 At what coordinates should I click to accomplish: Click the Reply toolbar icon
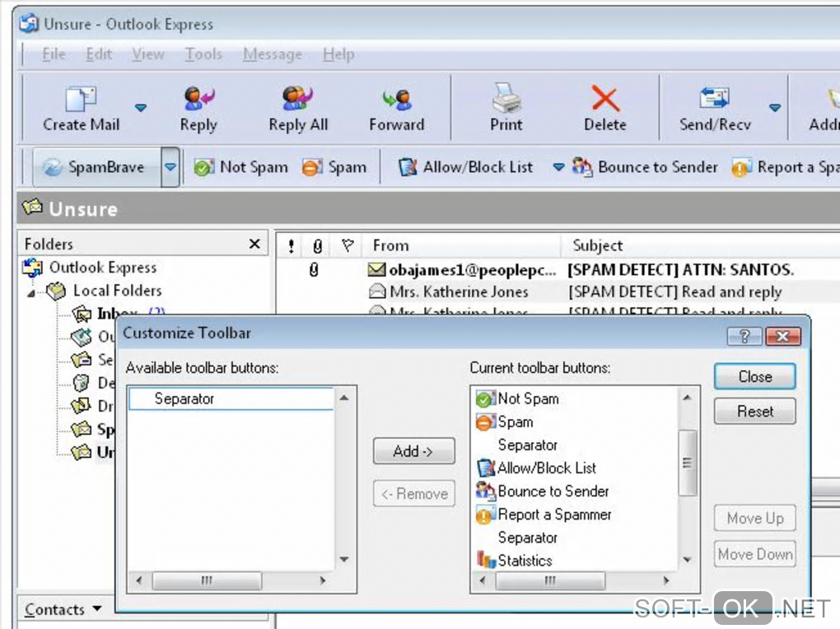(x=198, y=99)
